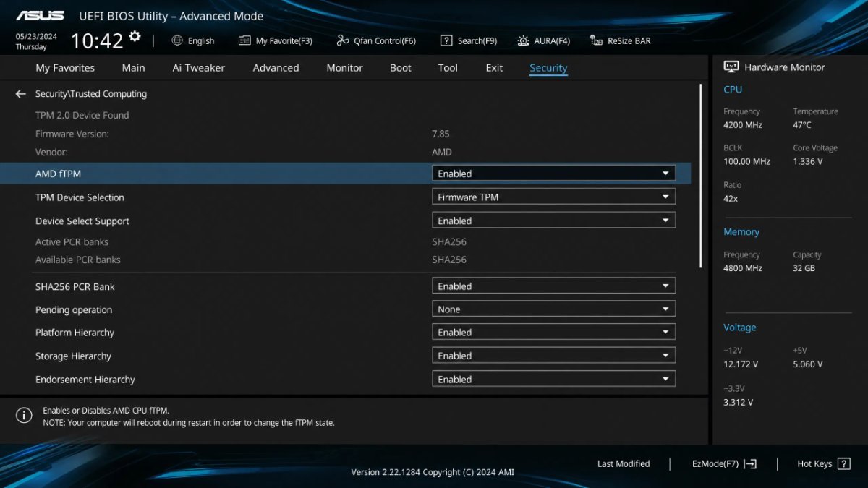The width and height of the screenshot is (868, 488).
Task: Click the TPM 2.0 Device Found text
Action: pyautogui.click(x=82, y=115)
